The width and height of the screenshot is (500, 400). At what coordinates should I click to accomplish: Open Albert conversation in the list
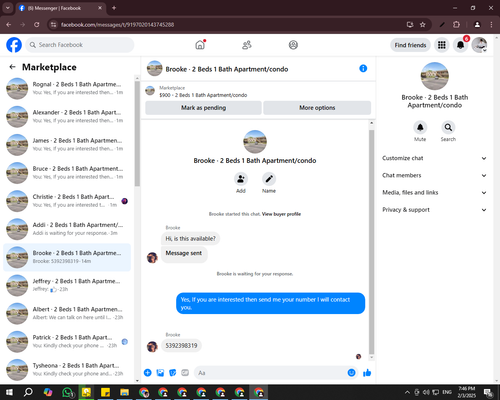[x=67, y=313]
